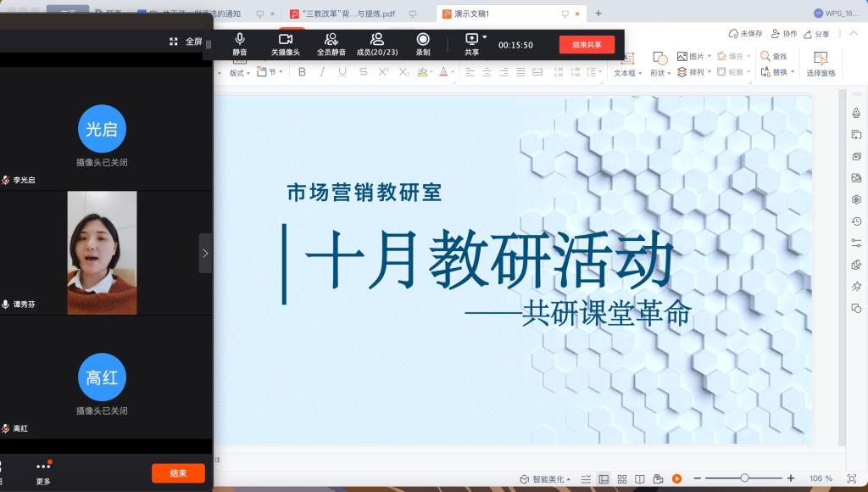
Task: Open More options in meeting panel
Action: click(x=43, y=472)
